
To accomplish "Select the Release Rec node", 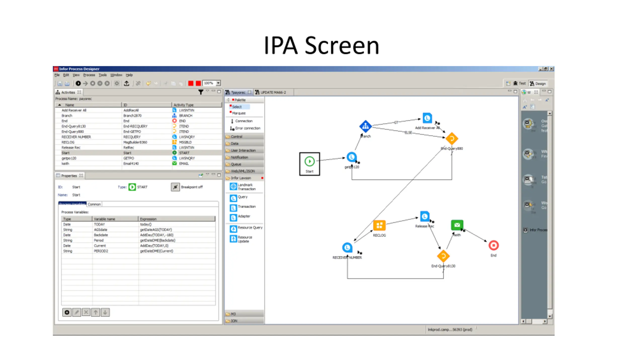I will [x=425, y=217].
